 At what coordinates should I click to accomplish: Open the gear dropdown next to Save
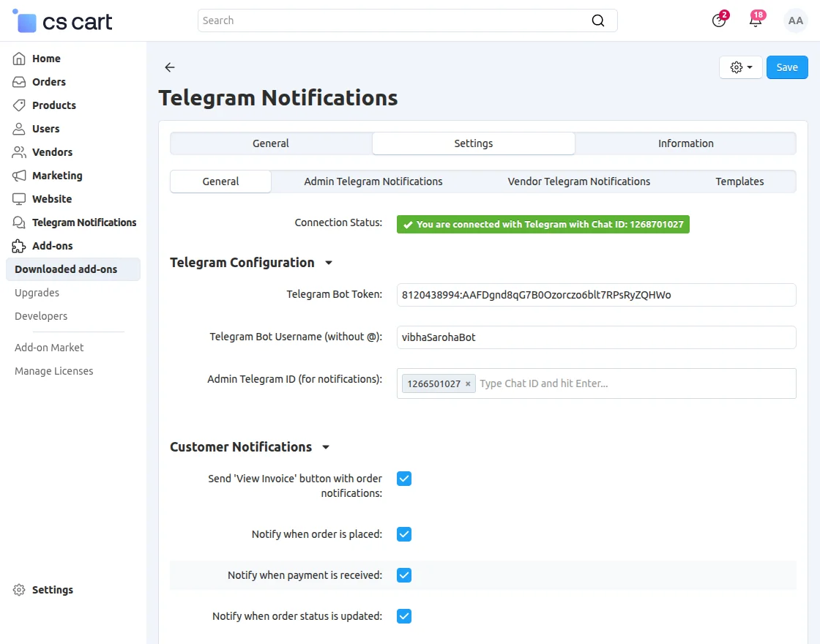[x=740, y=67]
